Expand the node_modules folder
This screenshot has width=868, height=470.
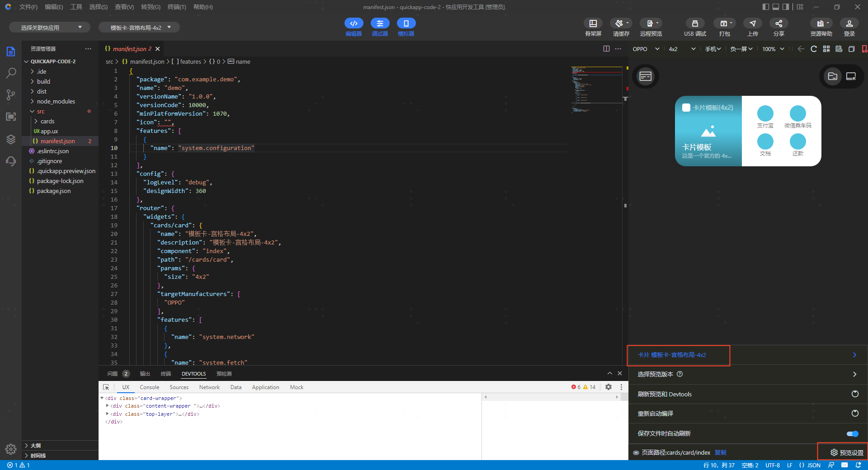tap(56, 101)
